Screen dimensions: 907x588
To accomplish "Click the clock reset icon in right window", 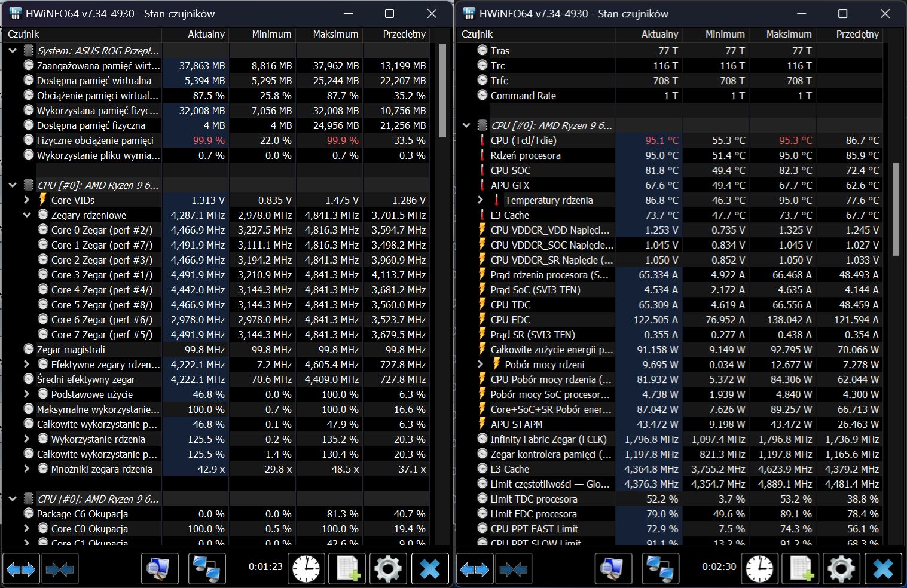I will [x=760, y=569].
